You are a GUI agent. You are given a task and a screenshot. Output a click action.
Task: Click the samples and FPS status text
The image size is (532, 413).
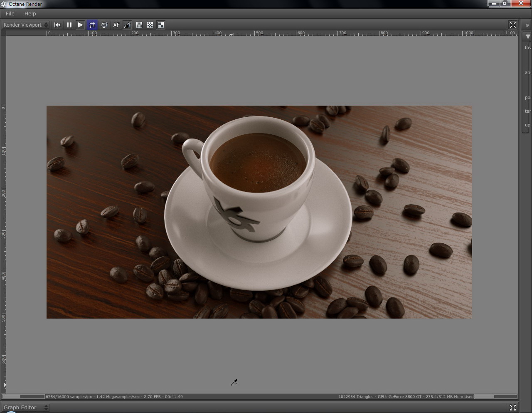click(114, 397)
